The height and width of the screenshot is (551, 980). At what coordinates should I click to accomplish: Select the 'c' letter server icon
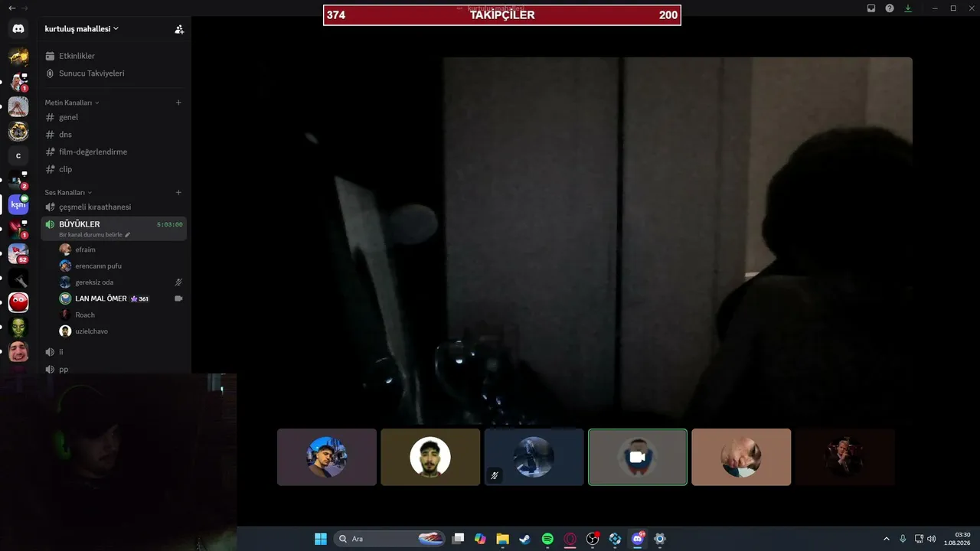point(18,156)
